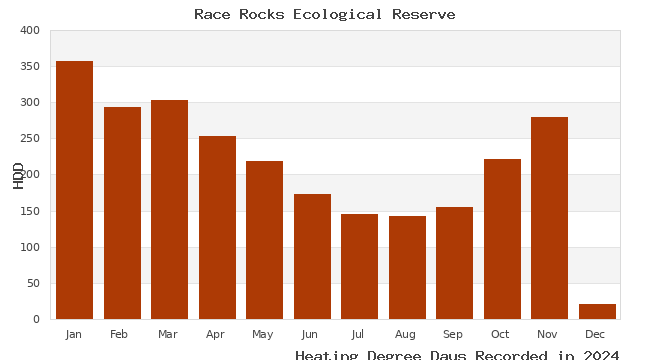Click the 'Jul' x-axis label
This screenshot has width=650, height=360.
(357, 334)
